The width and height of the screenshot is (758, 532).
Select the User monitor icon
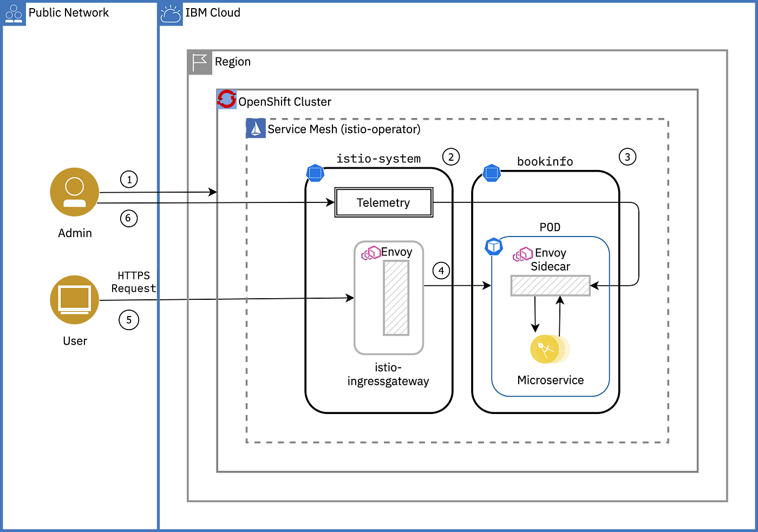coord(75,300)
